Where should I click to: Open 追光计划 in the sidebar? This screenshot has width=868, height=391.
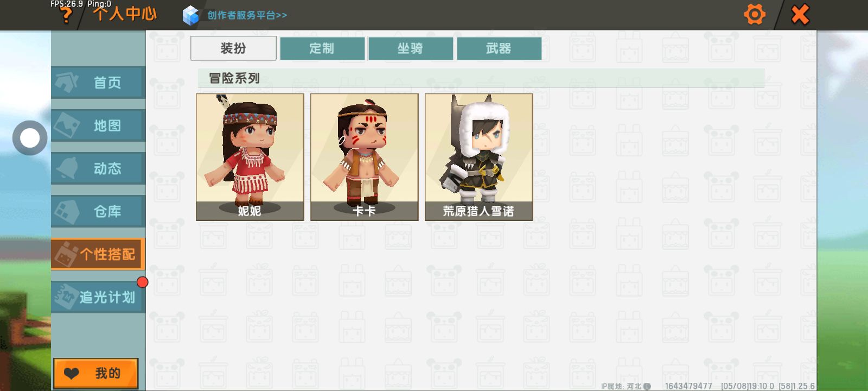(x=98, y=297)
